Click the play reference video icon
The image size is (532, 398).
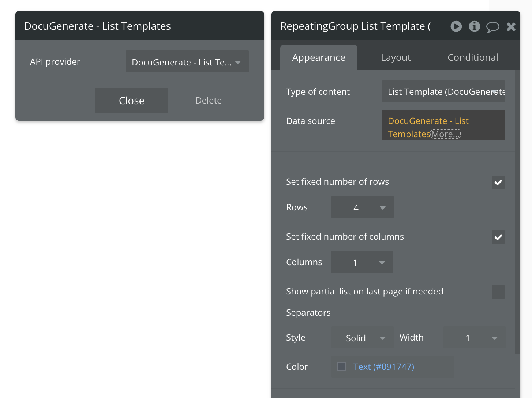pyautogui.click(x=456, y=26)
